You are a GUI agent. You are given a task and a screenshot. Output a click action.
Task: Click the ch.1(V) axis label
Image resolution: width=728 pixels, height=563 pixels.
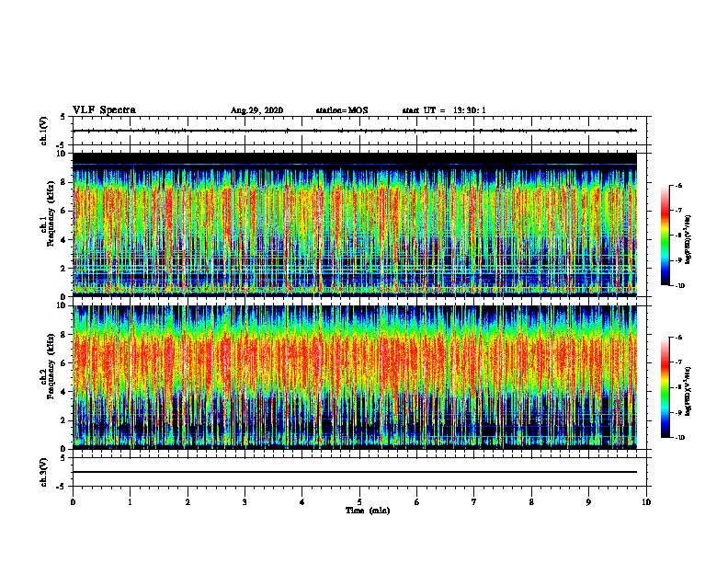(43, 131)
